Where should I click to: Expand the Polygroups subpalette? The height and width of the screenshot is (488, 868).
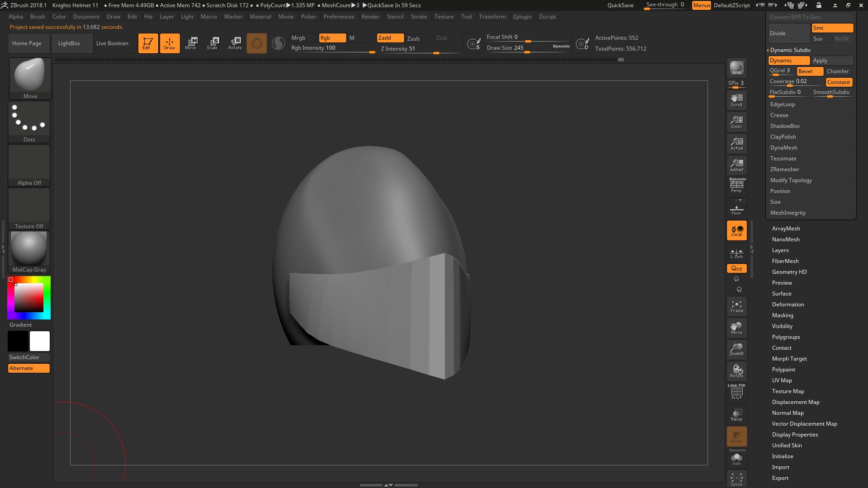[x=786, y=337]
